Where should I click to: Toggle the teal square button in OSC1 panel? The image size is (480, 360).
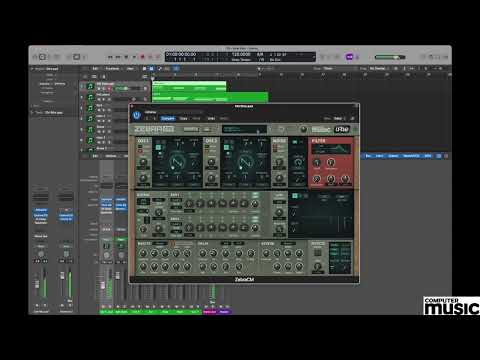(x=158, y=147)
